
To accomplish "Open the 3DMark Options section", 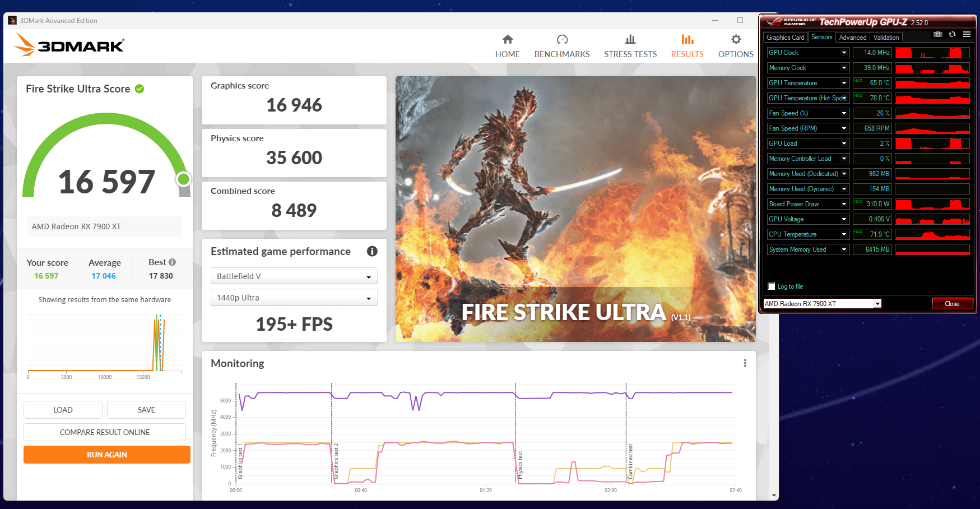I will [736, 46].
